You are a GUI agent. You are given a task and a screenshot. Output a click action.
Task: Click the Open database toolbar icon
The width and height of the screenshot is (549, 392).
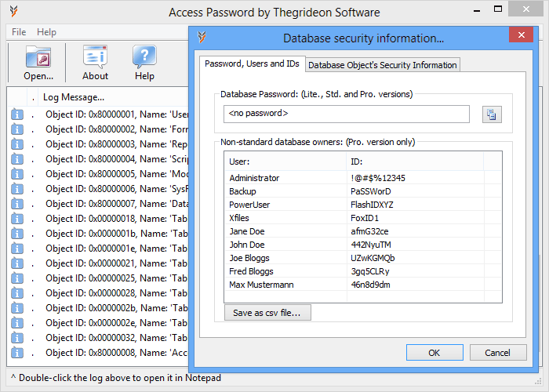[x=38, y=57]
